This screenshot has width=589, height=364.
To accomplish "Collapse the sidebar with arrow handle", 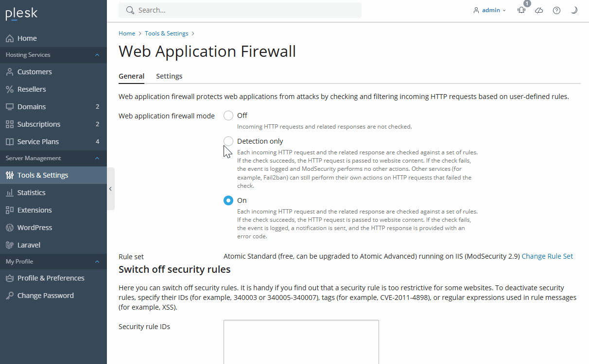I will tap(111, 189).
